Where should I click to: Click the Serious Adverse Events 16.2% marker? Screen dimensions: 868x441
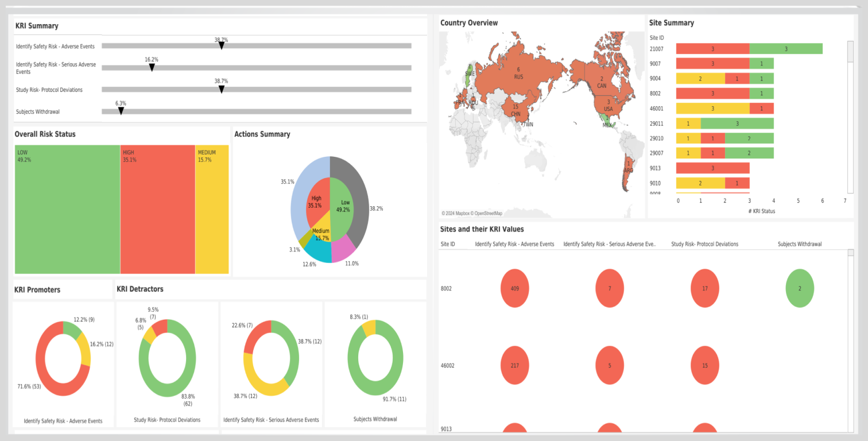point(152,67)
